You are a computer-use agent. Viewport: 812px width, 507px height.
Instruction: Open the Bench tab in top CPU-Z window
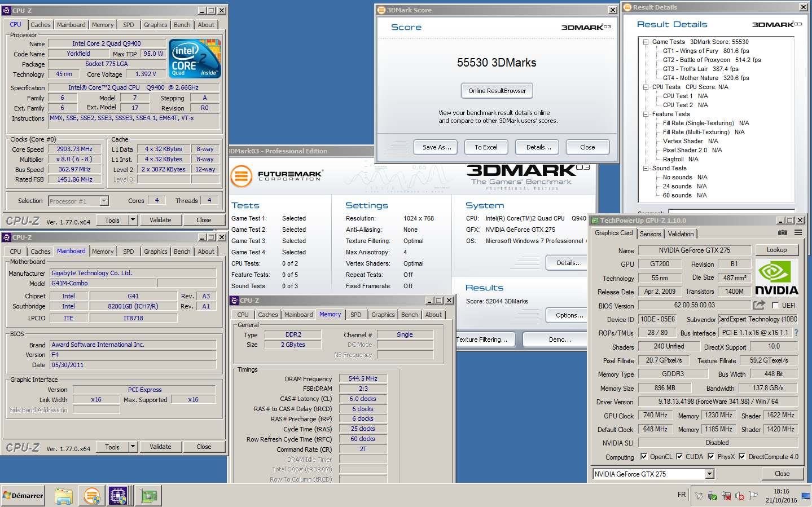[182, 25]
